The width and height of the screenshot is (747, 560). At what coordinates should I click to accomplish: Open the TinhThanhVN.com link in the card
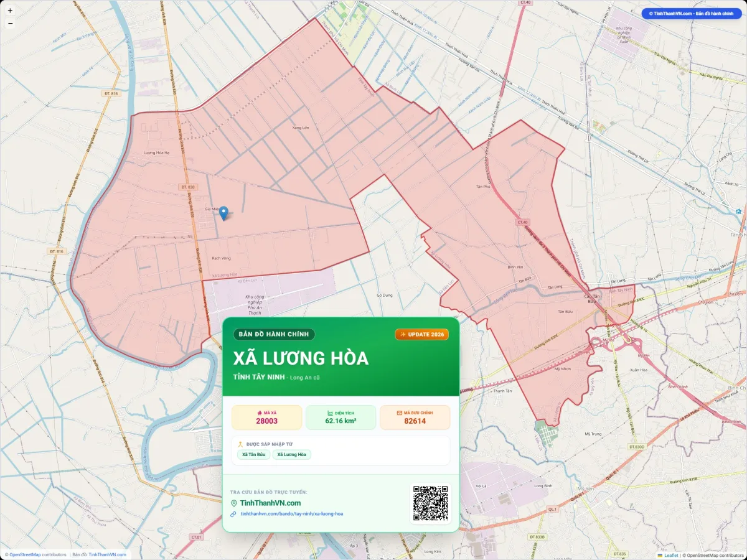pyautogui.click(x=270, y=503)
